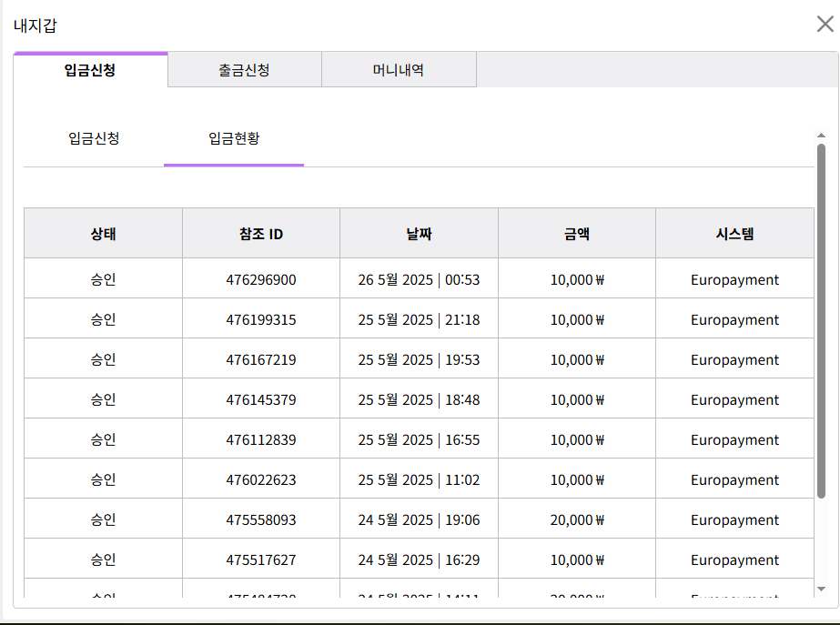The width and height of the screenshot is (840, 625).
Task: Open the 입금신청 sub-tab
Action: [x=94, y=139]
